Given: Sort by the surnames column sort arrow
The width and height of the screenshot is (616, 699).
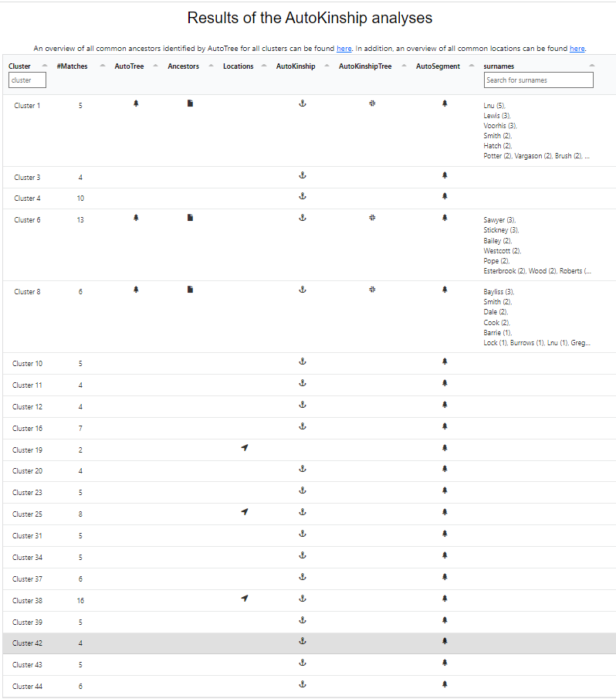Looking at the screenshot, I should tap(591, 66).
